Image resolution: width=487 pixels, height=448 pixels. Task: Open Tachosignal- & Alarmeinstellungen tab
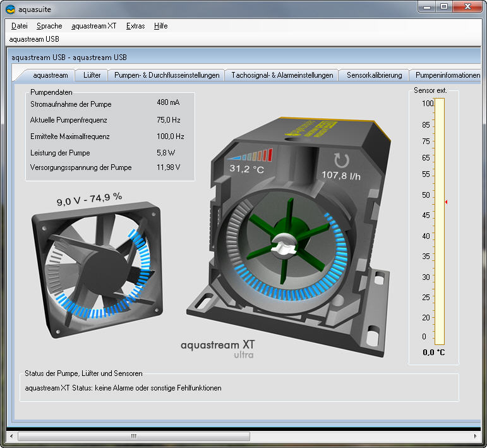coord(282,75)
